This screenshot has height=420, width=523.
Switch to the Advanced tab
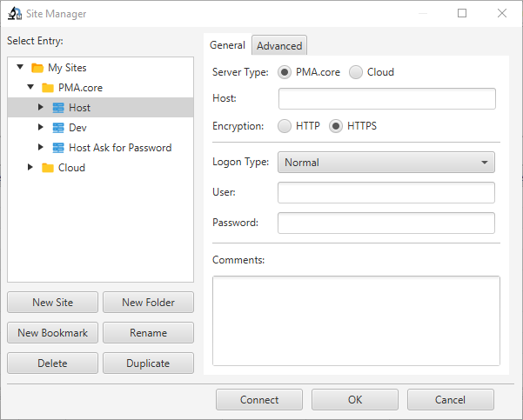tap(279, 46)
